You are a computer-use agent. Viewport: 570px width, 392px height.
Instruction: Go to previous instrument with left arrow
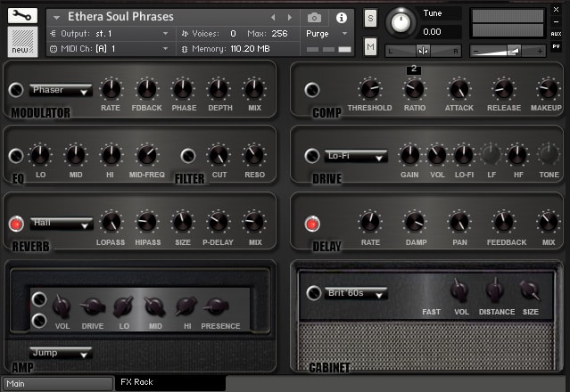click(273, 17)
